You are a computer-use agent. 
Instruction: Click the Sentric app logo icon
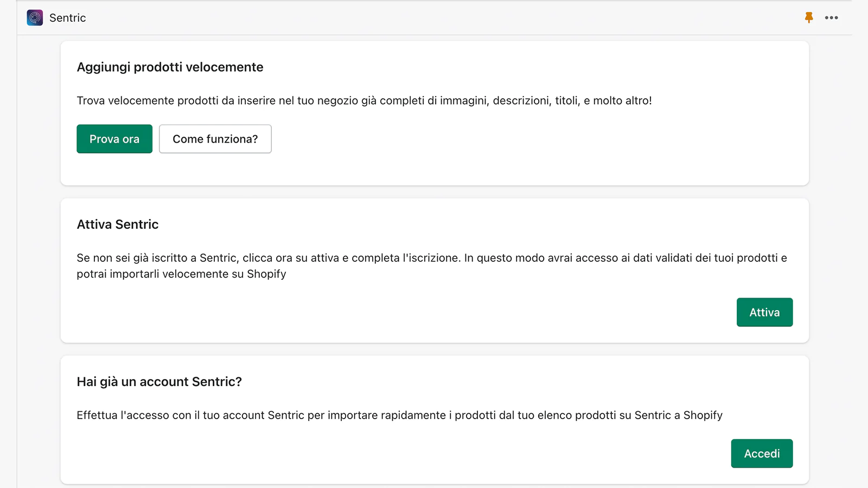pyautogui.click(x=35, y=18)
